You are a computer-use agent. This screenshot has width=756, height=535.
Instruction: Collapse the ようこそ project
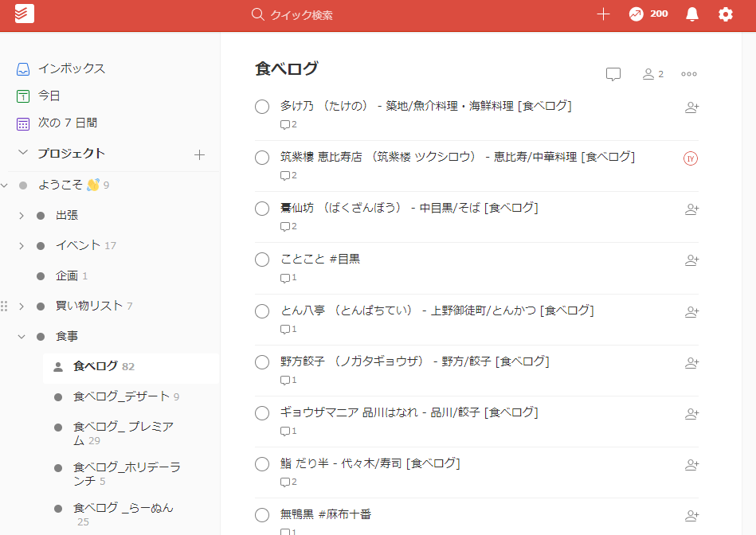point(4,185)
